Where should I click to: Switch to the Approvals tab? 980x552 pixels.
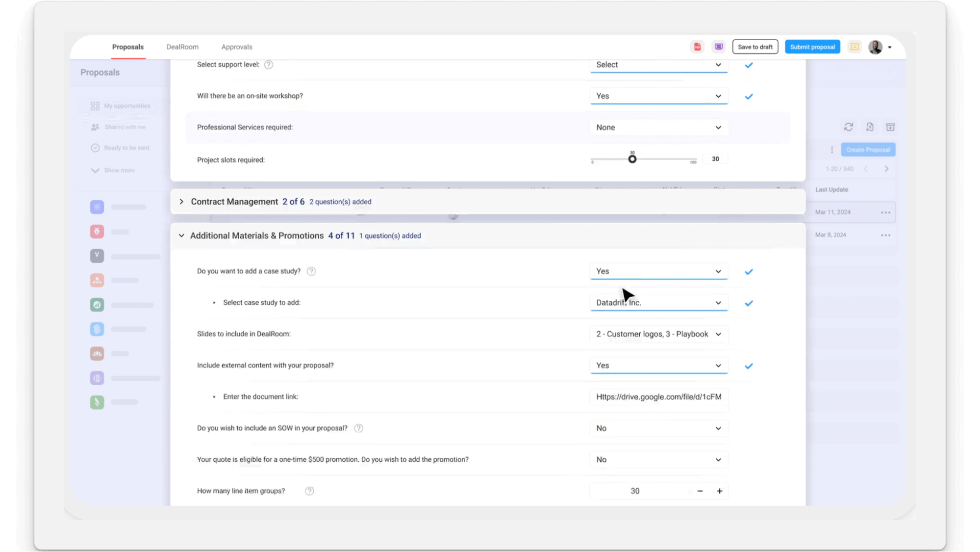(237, 47)
